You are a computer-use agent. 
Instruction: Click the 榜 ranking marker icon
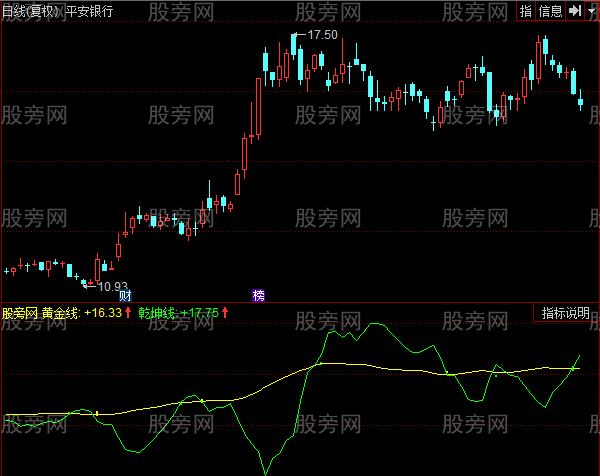258,295
